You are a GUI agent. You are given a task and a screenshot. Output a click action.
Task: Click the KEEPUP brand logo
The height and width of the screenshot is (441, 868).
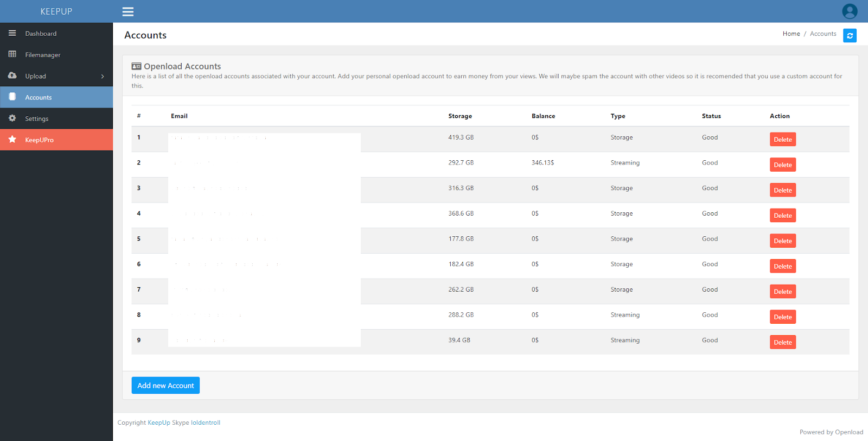coord(56,11)
